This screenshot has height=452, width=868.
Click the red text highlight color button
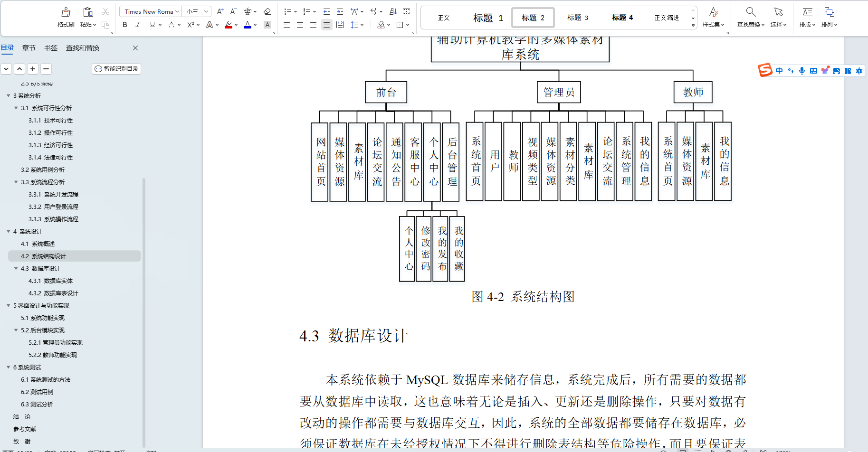pyautogui.click(x=229, y=25)
